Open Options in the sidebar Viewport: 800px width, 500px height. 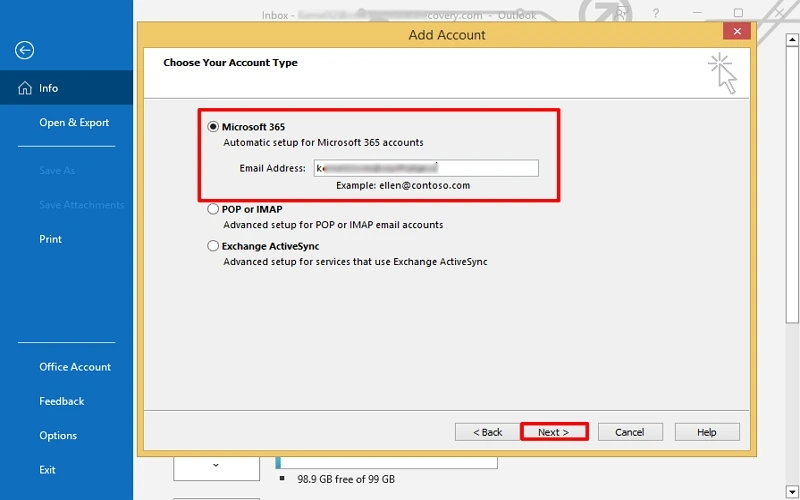click(x=58, y=436)
